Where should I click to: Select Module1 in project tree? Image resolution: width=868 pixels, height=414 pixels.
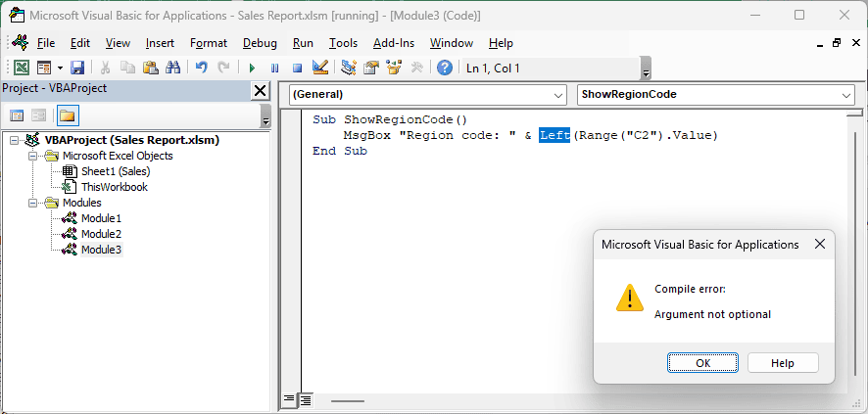[101, 218]
